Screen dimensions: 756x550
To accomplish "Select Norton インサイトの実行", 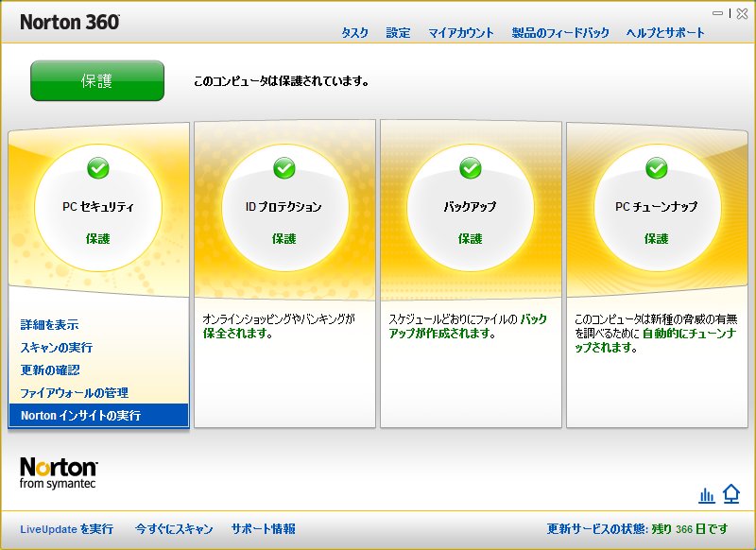I will coord(98,415).
